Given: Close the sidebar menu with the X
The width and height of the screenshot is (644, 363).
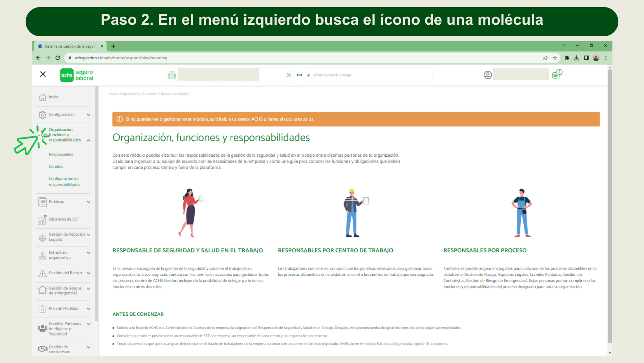Looking at the screenshot, I should pos(43,74).
